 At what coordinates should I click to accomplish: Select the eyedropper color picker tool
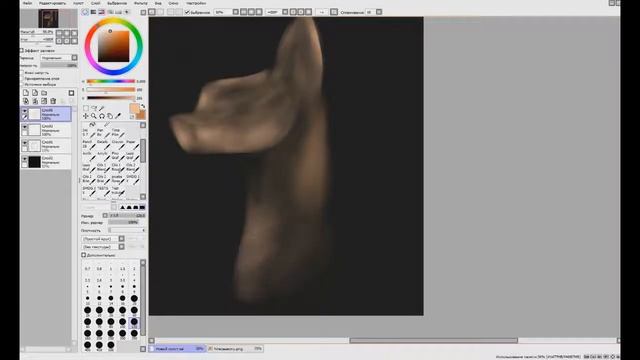[x=118, y=116]
